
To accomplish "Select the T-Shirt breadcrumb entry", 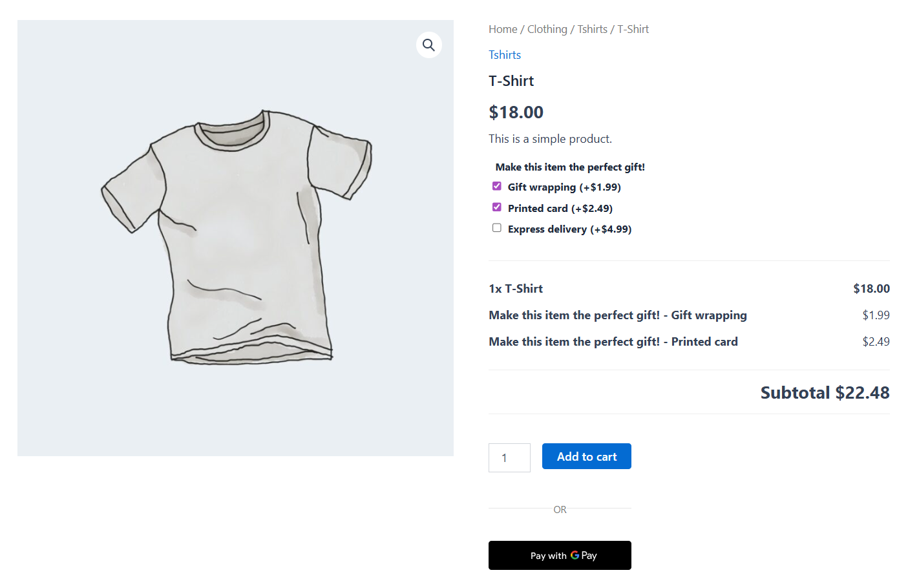I will pyautogui.click(x=633, y=28).
